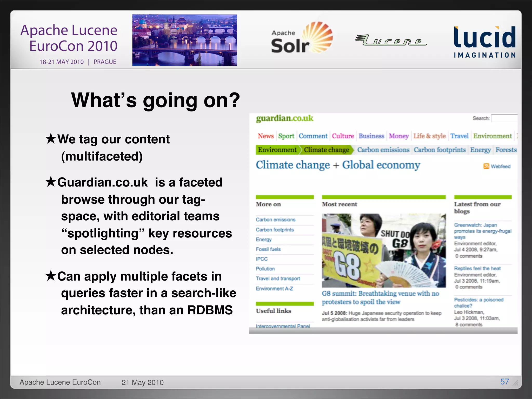This screenshot has width=532, height=399.
Task: Click the Webfeed RSS icon
Action: coord(486,166)
